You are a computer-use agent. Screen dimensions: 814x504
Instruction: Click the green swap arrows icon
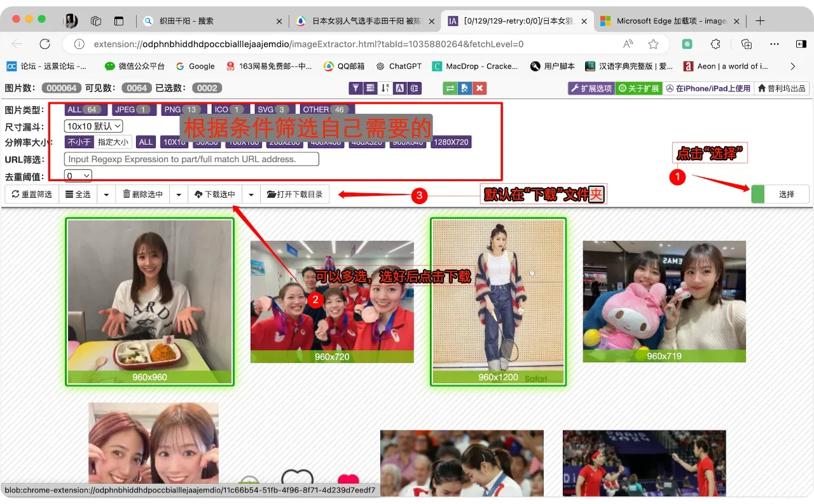click(x=450, y=88)
